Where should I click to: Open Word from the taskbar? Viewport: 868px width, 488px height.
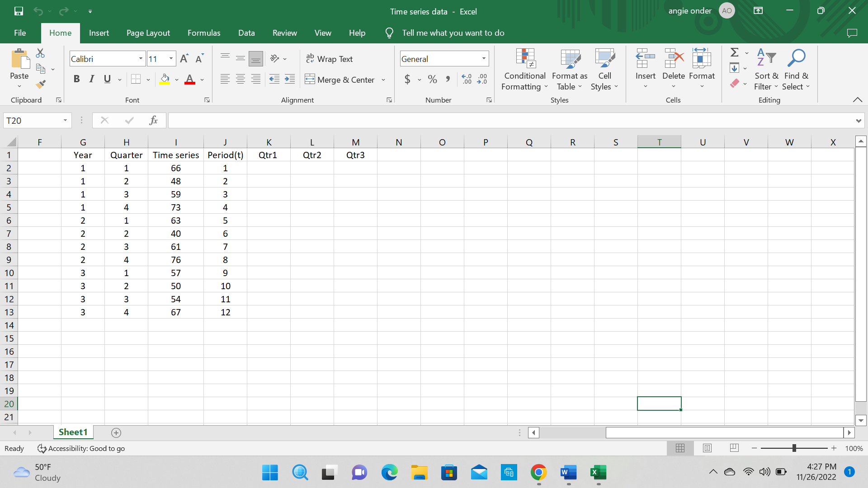coord(568,473)
